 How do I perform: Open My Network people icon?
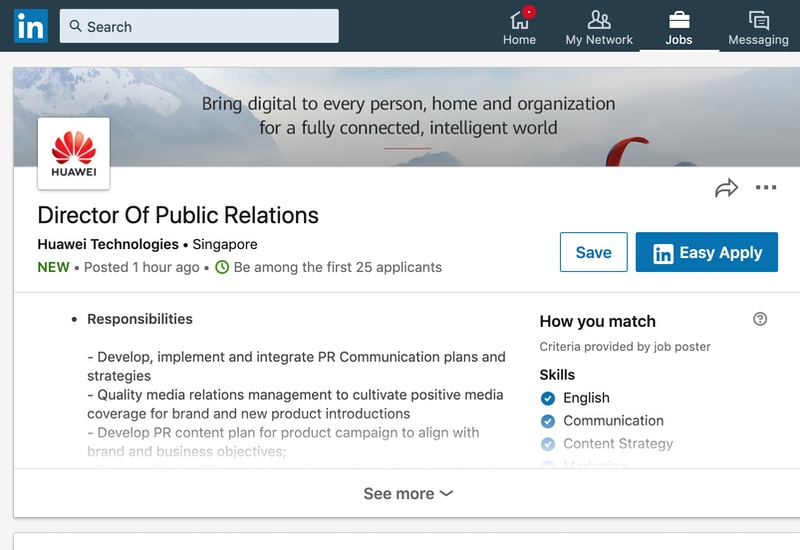pyautogui.click(x=598, y=20)
